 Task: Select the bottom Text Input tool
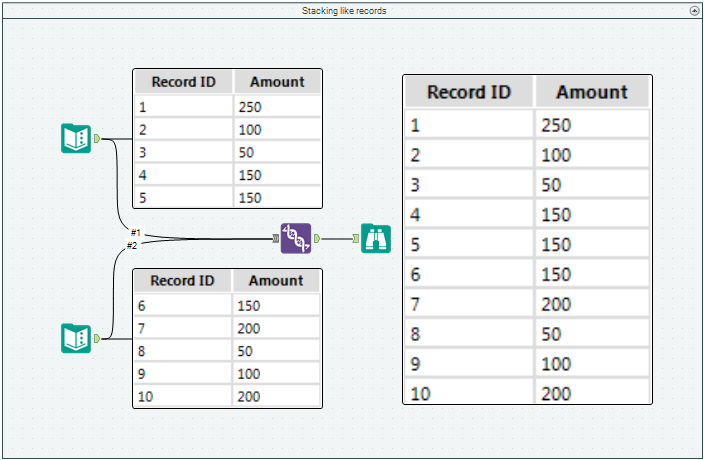tap(76, 338)
